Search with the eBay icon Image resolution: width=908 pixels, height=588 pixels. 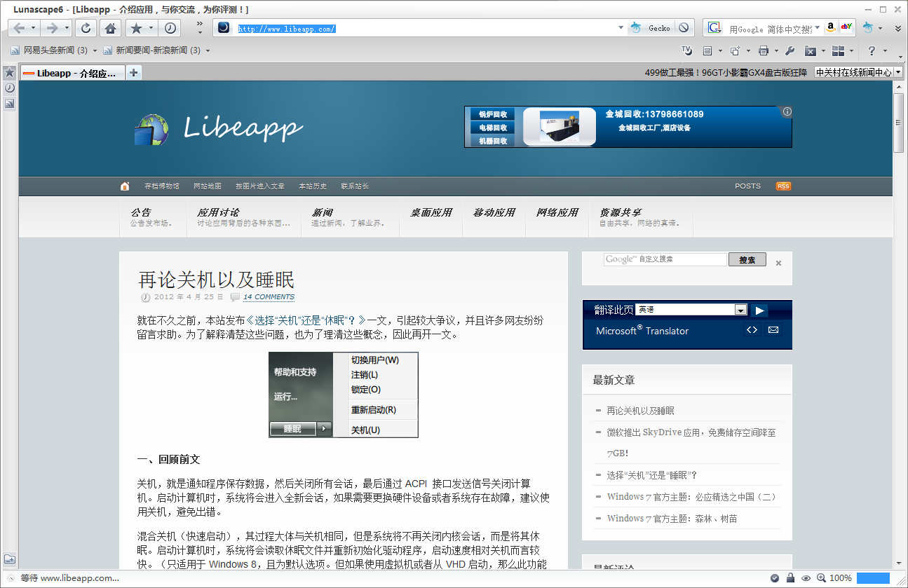pos(846,28)
